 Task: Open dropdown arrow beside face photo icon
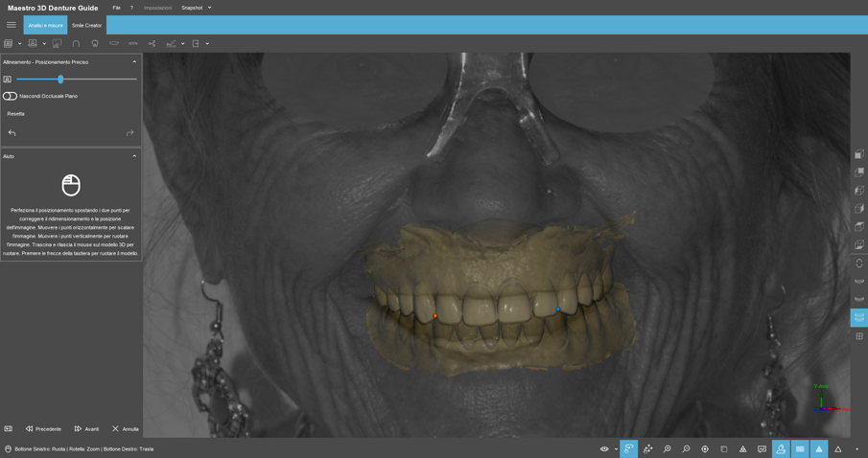[44, 44]
